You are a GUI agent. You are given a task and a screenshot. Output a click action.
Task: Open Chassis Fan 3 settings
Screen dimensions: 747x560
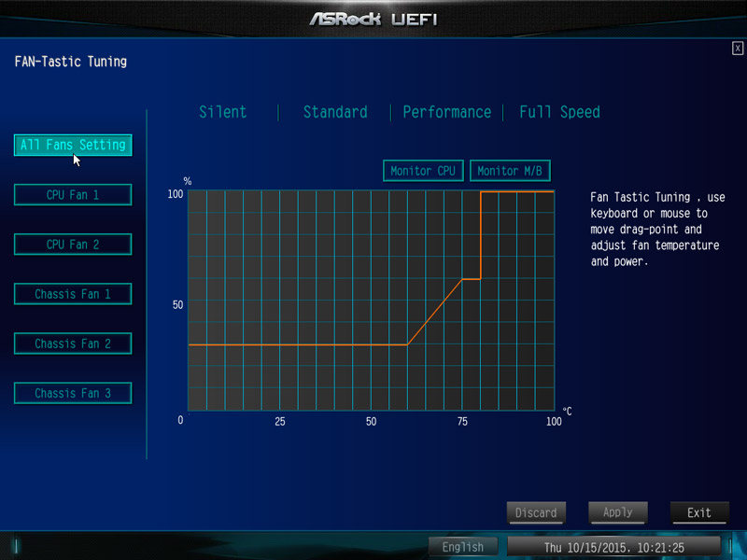tap(73, 393)
